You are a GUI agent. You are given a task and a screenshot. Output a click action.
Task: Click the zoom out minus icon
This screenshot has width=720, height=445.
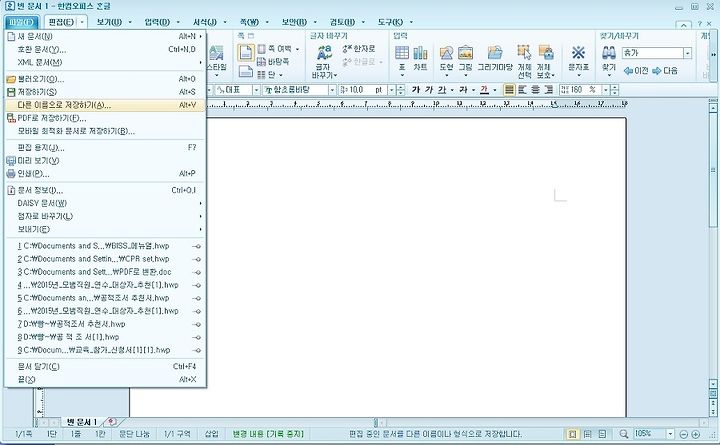[x=684, y=434]
